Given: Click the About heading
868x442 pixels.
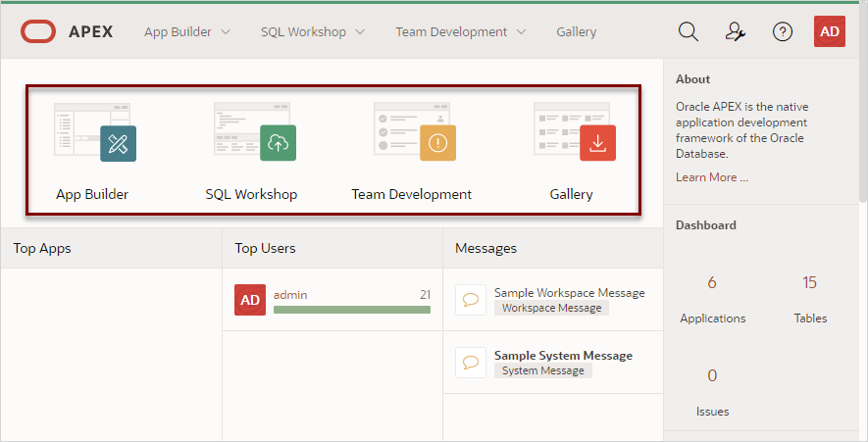Looking at the screenshot, I should [692, 79].
